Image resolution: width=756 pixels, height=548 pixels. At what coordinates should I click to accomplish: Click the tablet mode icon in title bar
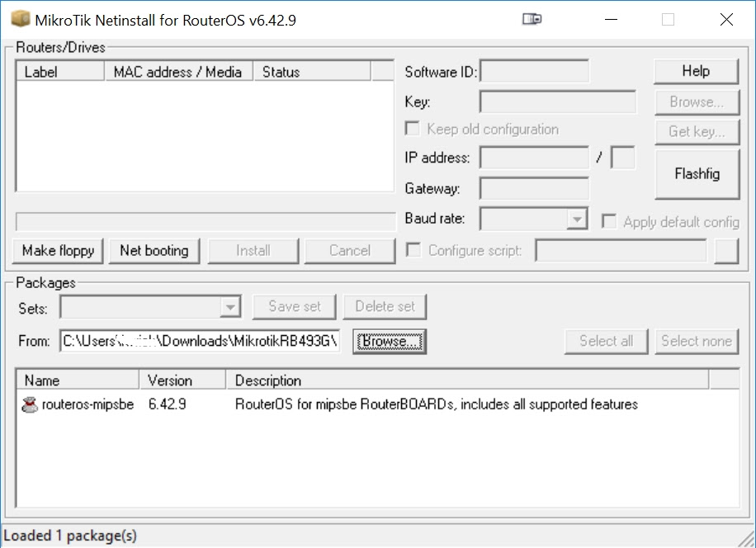coord(532,19)
